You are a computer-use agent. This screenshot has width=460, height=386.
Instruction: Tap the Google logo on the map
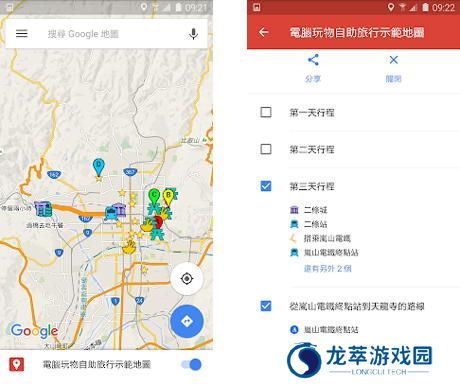click(34, 331)
